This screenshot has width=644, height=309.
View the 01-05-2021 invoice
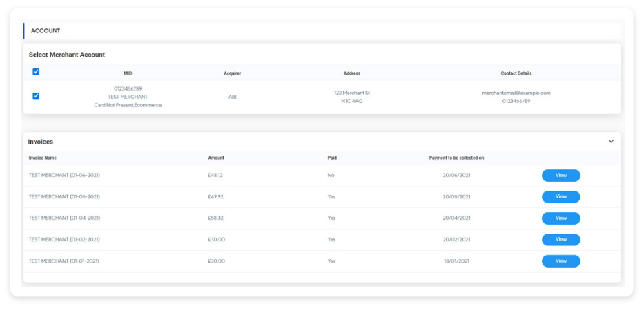click(x=560, y=197)
